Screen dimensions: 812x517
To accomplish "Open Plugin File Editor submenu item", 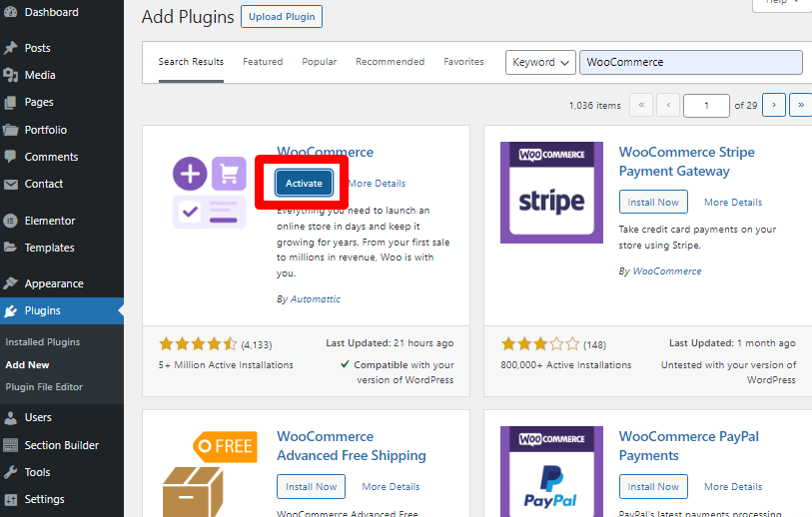I will [44, 387].
